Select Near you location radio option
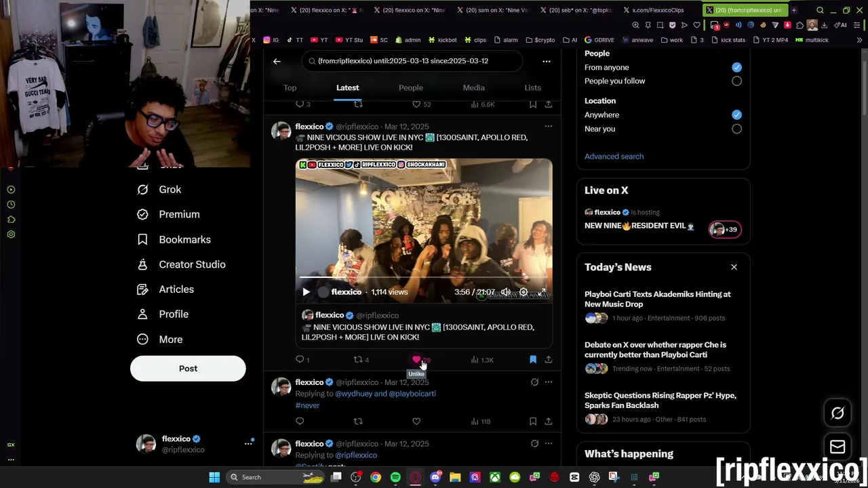 pos(736,129)
